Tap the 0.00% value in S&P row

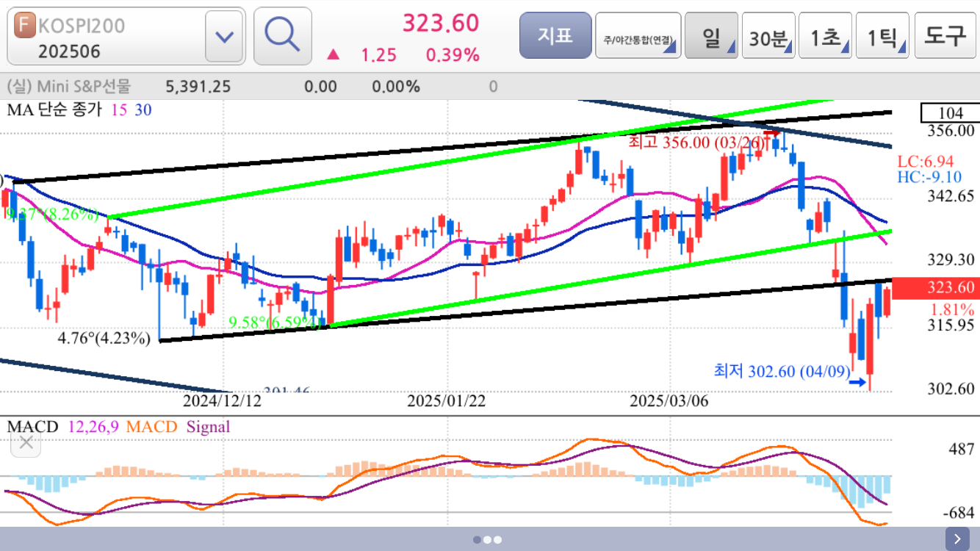(x=396, y=87)
